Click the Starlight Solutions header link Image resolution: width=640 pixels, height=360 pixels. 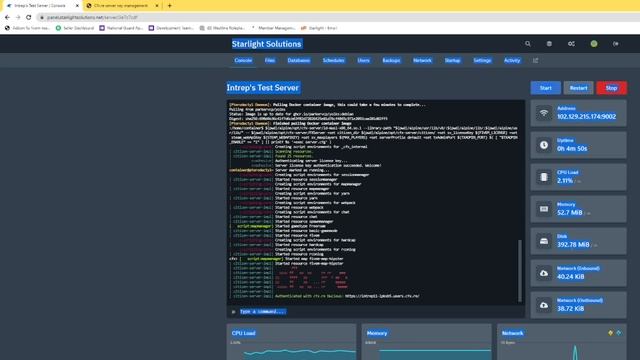[267, 44]
